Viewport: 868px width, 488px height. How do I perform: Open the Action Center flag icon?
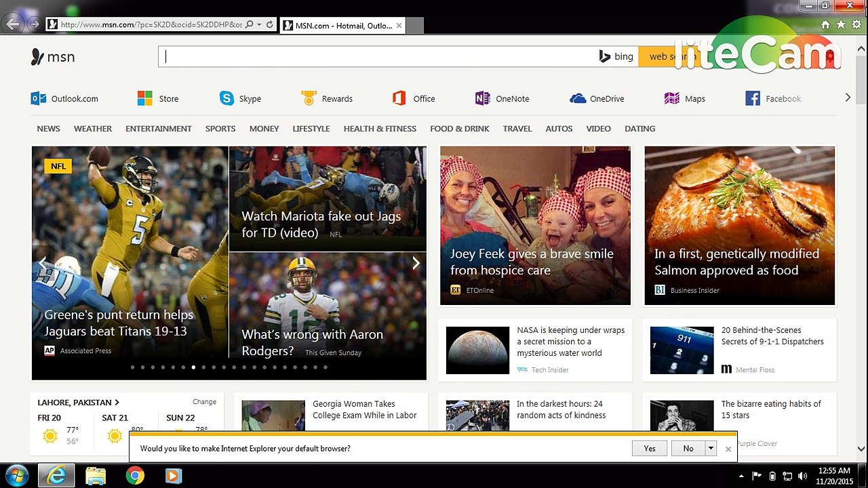[x=757, y=476]
